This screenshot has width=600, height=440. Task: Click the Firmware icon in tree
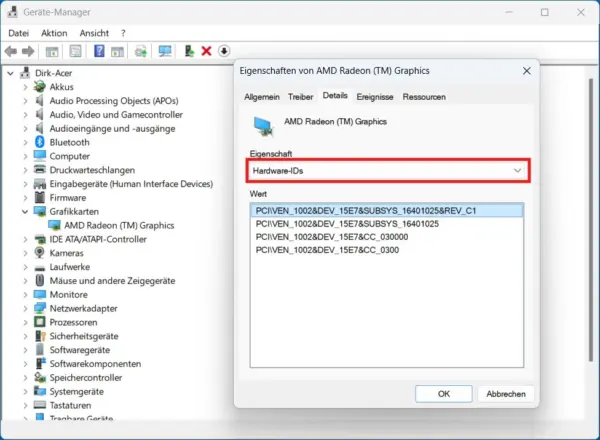(40, 197)
